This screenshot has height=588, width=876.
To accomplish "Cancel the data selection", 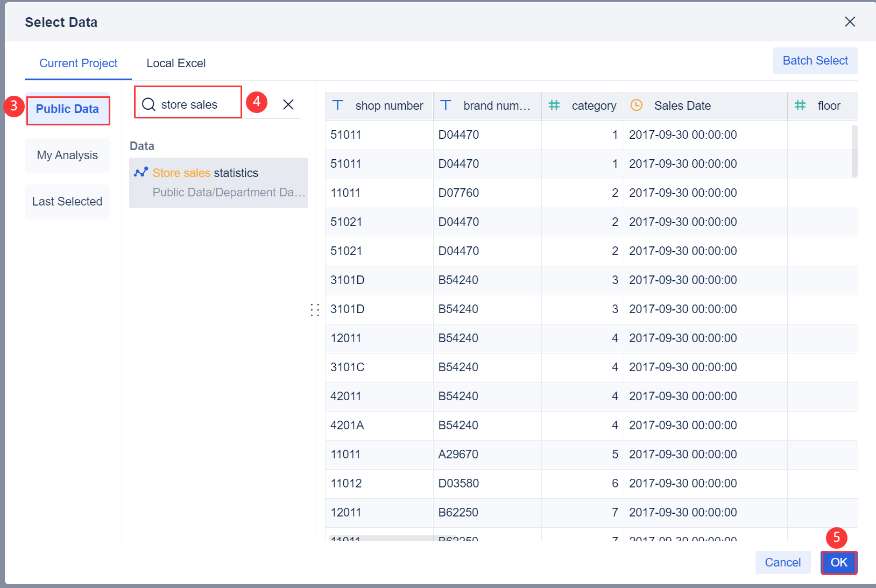I will [x=782, y=562].
